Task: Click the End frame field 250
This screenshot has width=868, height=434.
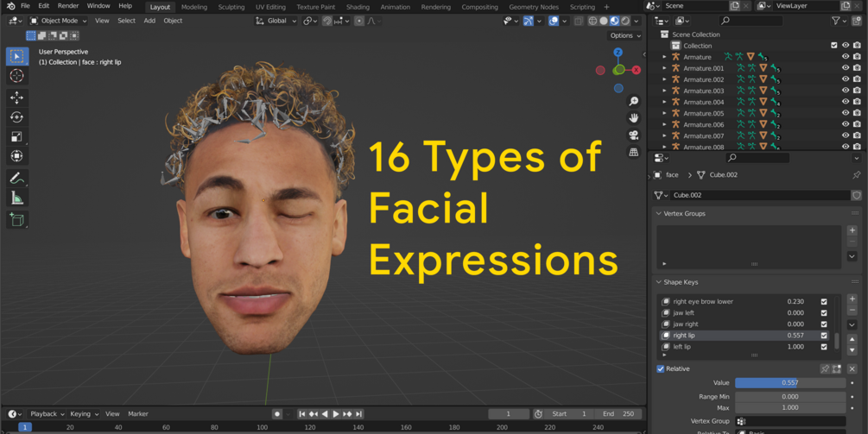Action: (x=618, y=414)
